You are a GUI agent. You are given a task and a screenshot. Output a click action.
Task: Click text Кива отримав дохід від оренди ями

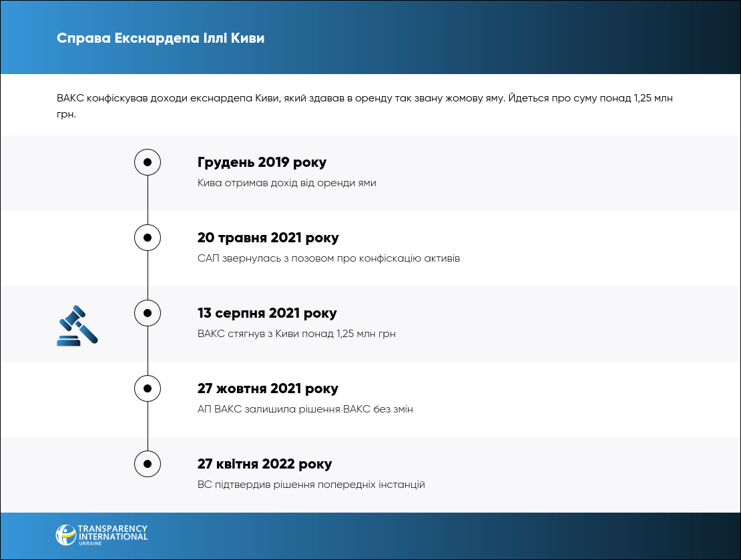tap(286, 183)
